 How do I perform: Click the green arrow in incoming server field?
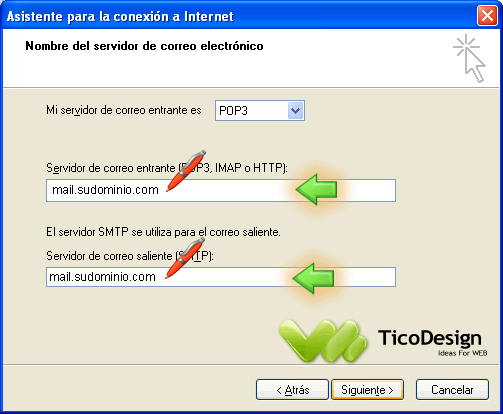316,189
